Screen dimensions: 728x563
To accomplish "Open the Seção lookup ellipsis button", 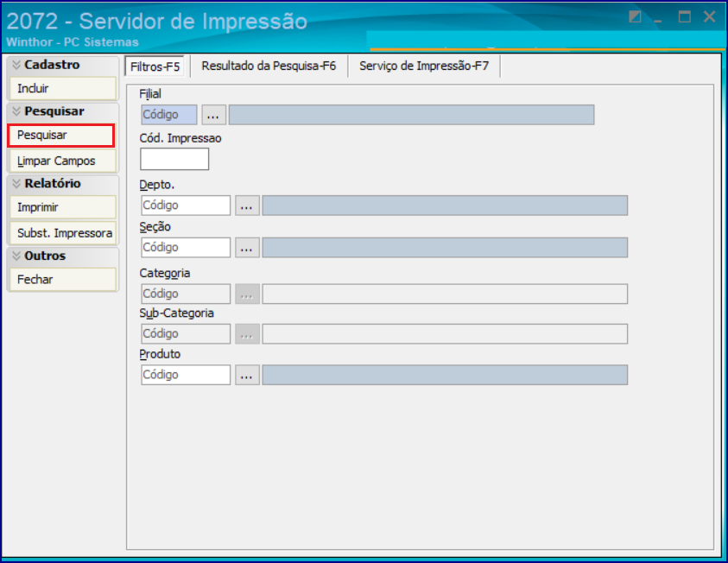I will click(x=247, y=247).
